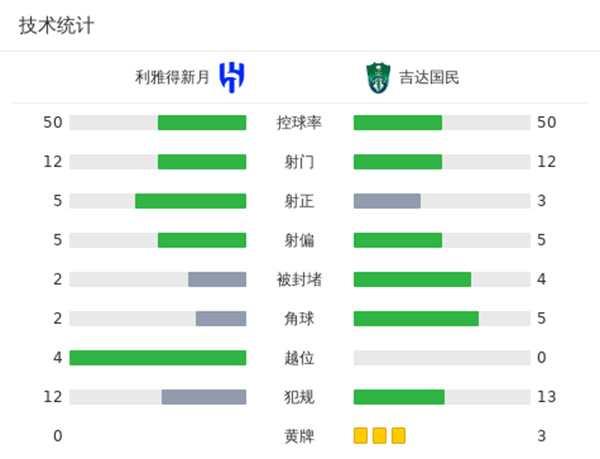Click the 越位 stat label
The image size is (600, 459).
click(x=299, y=358)
